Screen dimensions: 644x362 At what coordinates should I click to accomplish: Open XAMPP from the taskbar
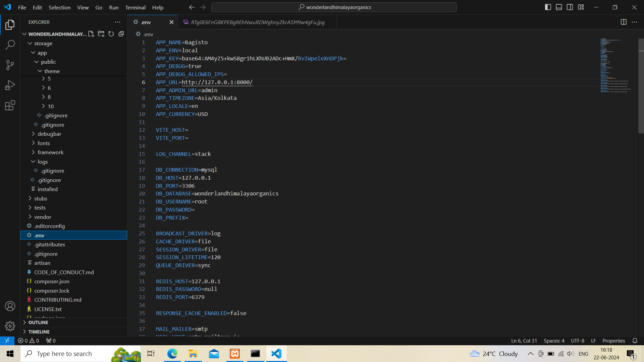pyautogui.click(x=235, y=354)
